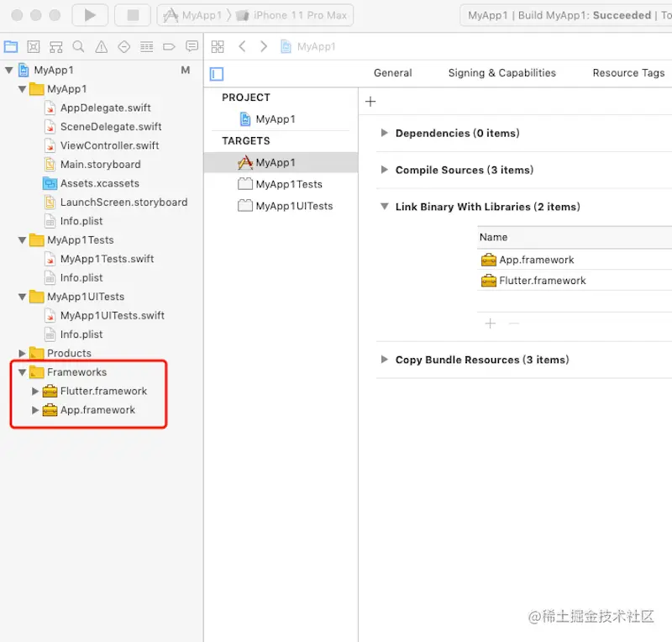
Task: Open the Find navigator magnifier icon
Action: pos(78,47)
